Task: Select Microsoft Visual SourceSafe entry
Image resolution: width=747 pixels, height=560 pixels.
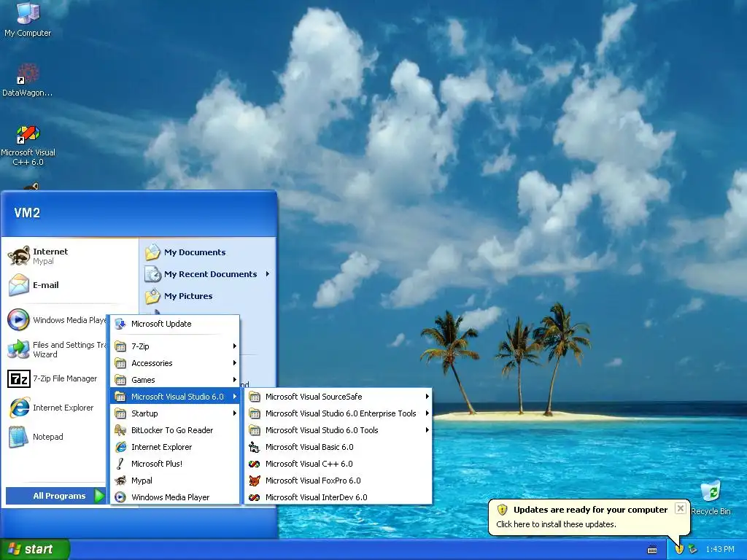Action: pos(338,396)
